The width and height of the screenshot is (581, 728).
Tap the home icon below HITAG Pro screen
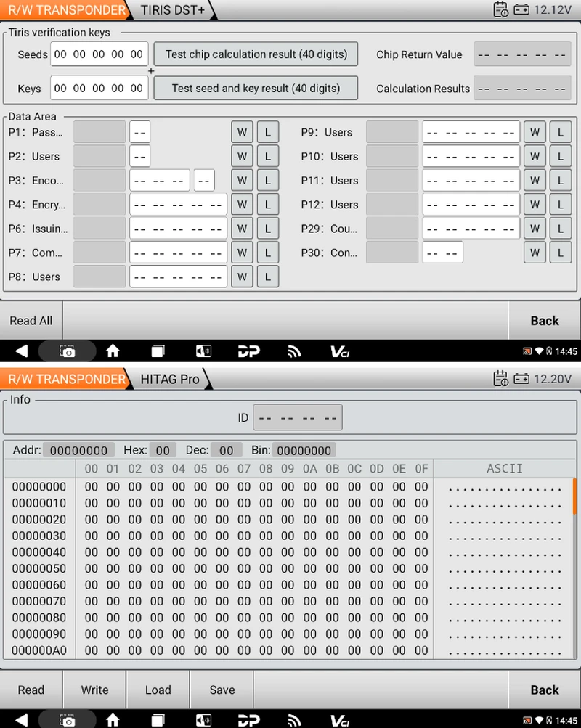point(113,720)
